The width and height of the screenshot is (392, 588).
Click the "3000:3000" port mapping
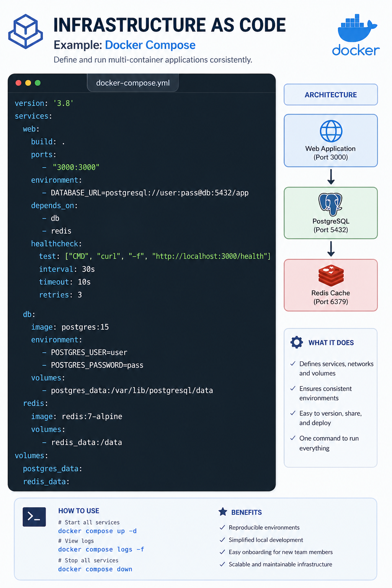point(76,167)
